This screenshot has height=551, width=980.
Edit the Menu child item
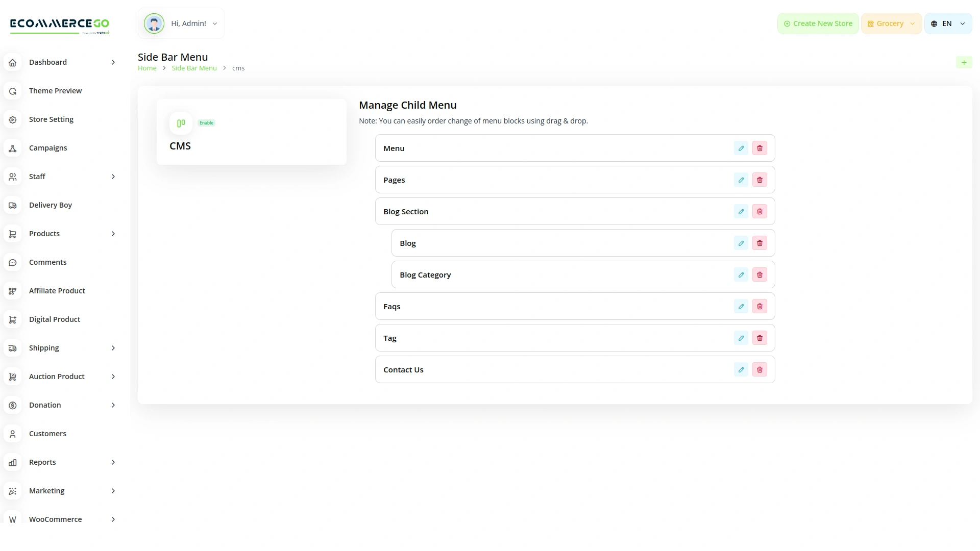[x=741, y=148]
